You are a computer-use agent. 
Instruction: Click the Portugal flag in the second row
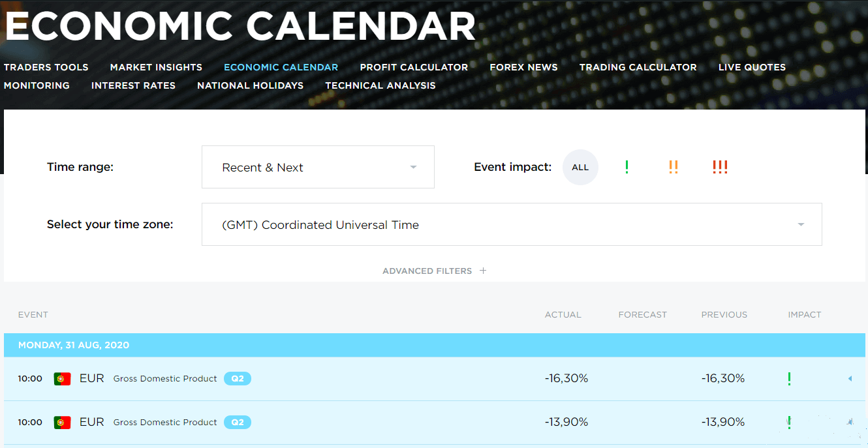(x=62, y=423)
